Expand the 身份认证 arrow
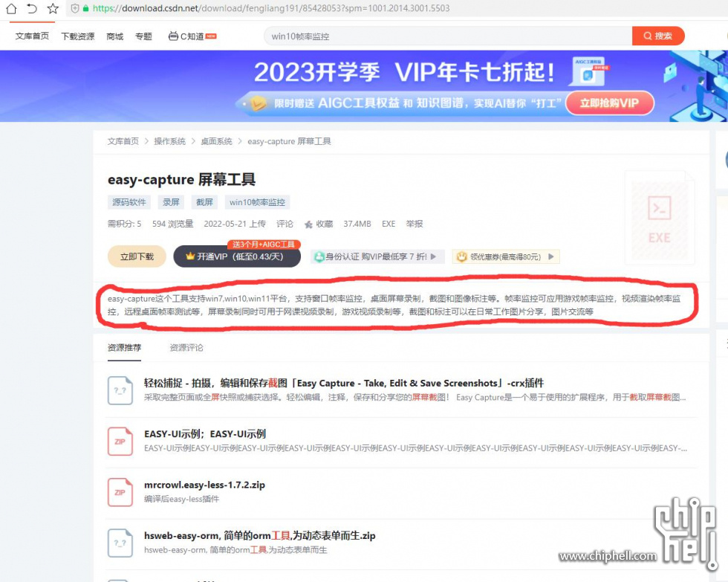The width and height of the screenshot is (728, 582). 433,256
